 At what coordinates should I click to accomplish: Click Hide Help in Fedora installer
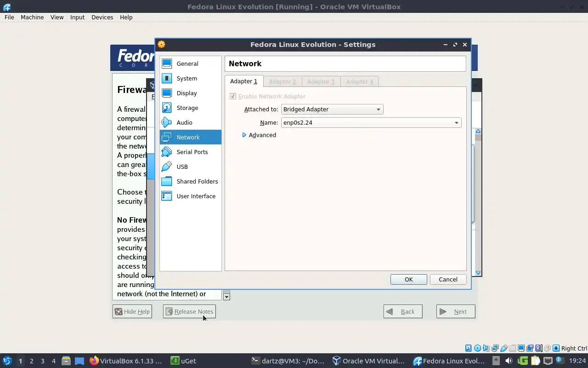tap(132, 311)
